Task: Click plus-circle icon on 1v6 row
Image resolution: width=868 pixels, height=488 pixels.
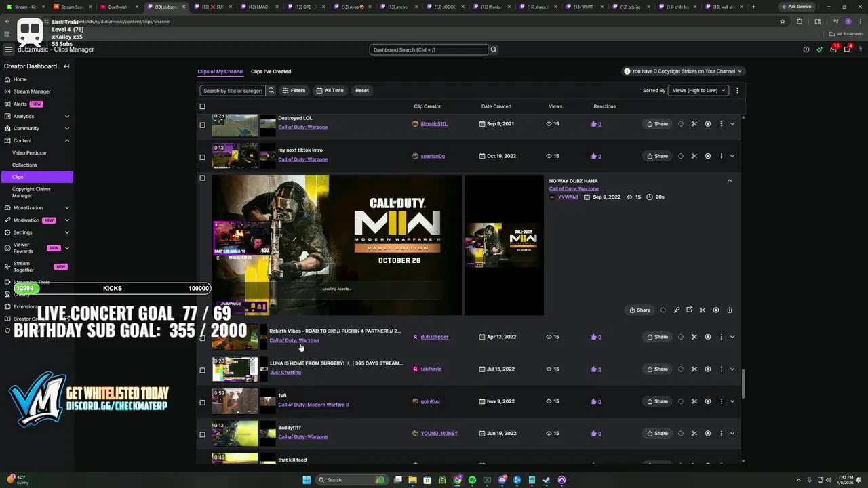Action: [x=708, y=401]
